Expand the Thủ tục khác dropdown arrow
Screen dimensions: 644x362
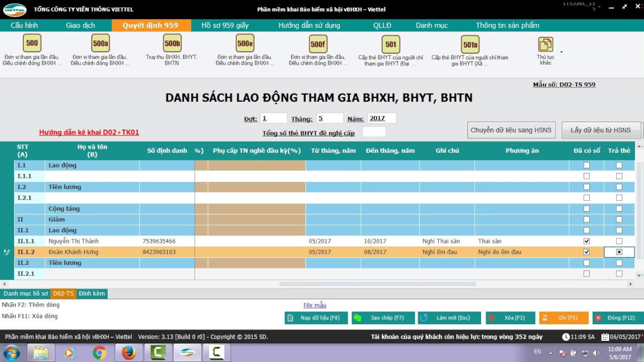[561, 52]
